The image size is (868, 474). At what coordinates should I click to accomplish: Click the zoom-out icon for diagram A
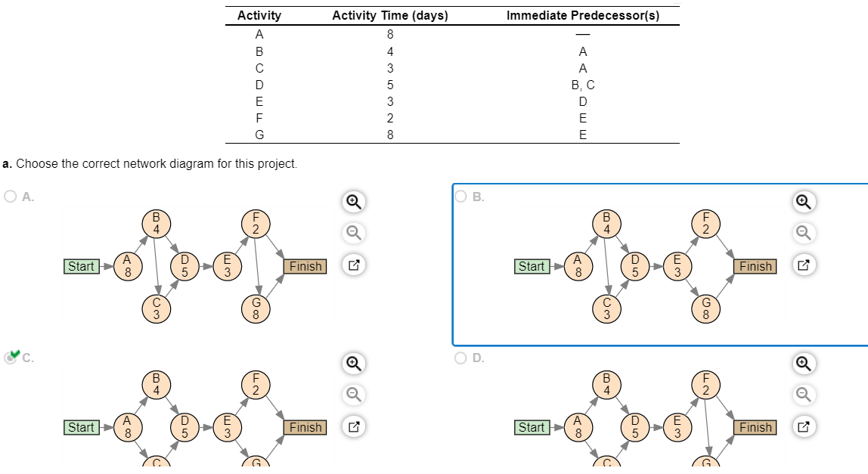point(354,232)
